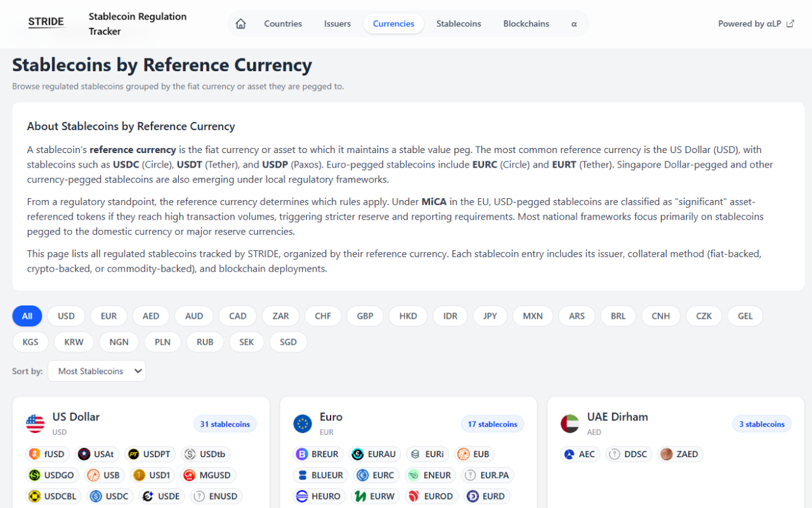Select the EUROD stablecoin chip
This screenshot has height=508, width=812.
click(x=431, y=496)
